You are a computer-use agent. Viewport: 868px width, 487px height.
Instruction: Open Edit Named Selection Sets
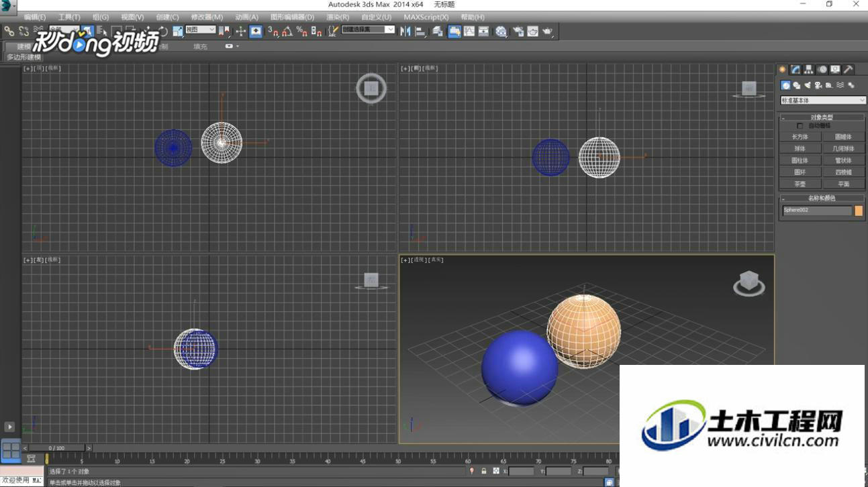point(333,31)
